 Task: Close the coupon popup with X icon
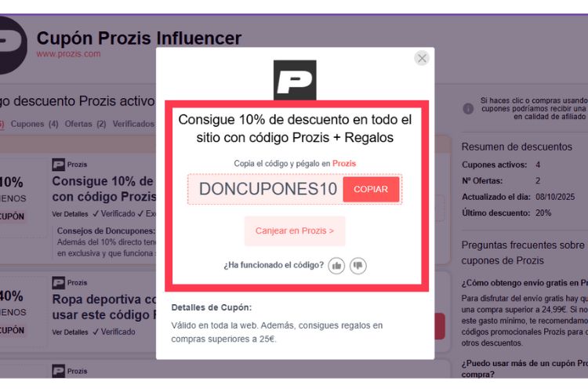coord(422,58)
